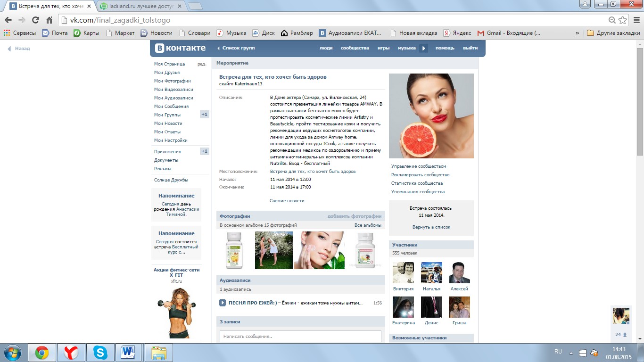Viewport: 644px width, 362px height.
Task: Open Yandex browser from the taskbar
Action: [71, 353]
